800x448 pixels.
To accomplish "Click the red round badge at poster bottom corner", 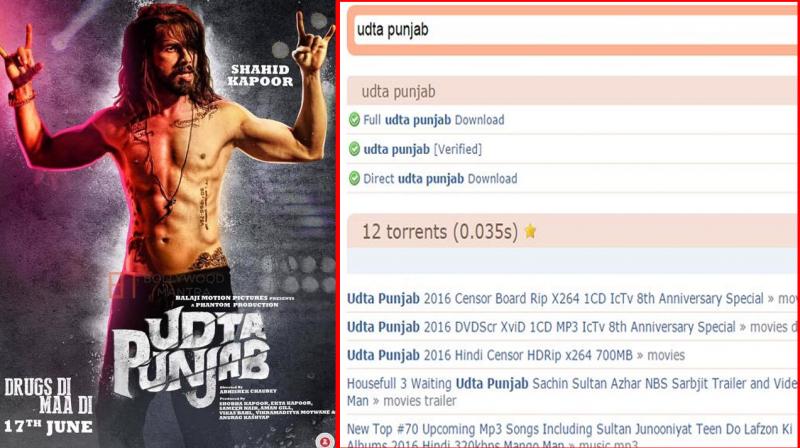I will [324, 440].
